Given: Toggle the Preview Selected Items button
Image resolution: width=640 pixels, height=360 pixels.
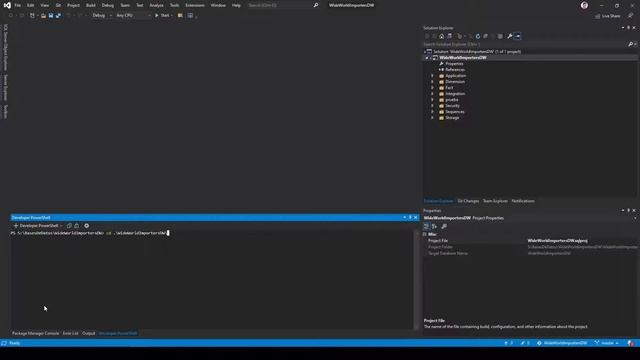Looking at the screenshot, I should [518, 36].
